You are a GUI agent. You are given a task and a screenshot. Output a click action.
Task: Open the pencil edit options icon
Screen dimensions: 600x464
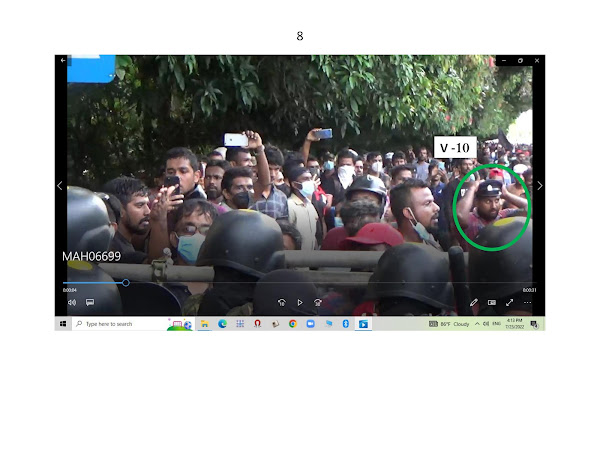click(x=474, y=303)
